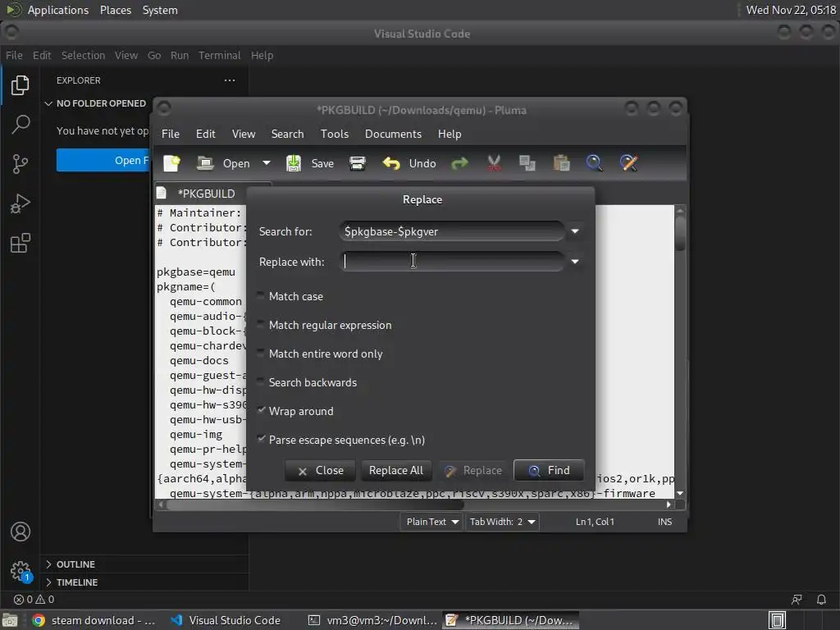Open VS Code's Selection menu
Viewport: 840px width, 630px height.
[x=83, y=55]
